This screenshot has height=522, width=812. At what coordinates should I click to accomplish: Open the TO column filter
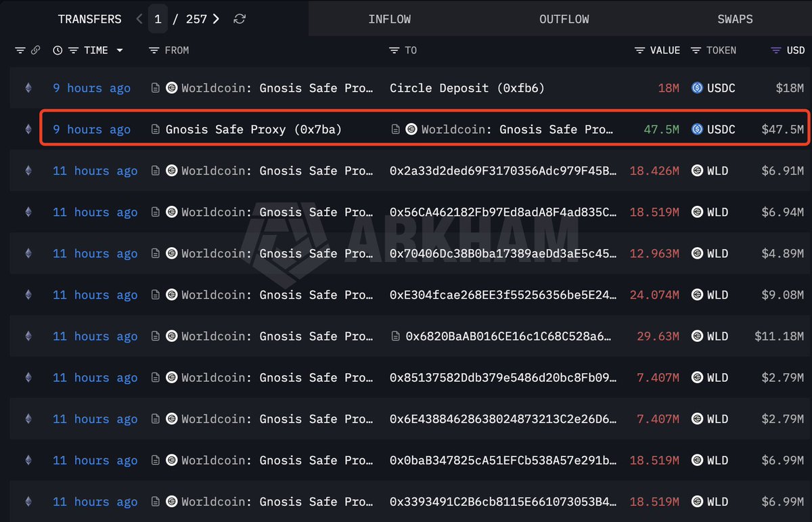[x=394, y=50]
